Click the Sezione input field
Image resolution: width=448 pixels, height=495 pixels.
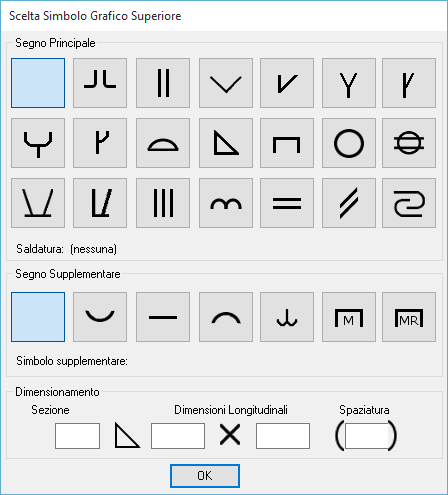(x=77, y=436)
